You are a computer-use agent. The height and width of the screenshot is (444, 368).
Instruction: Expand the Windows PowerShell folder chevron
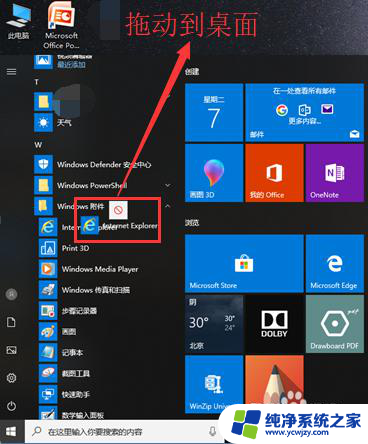(168, 185)
